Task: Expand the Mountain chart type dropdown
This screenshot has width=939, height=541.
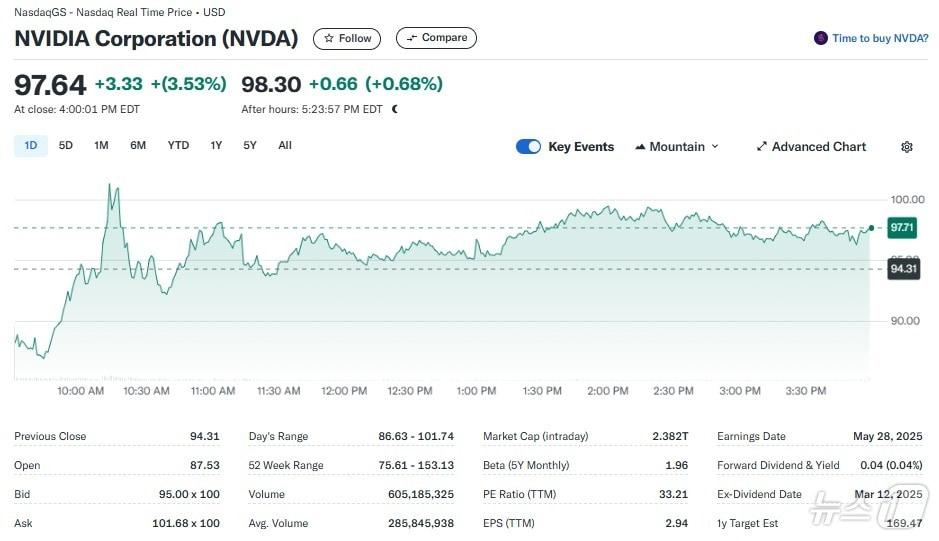Action: pos(677,147)
